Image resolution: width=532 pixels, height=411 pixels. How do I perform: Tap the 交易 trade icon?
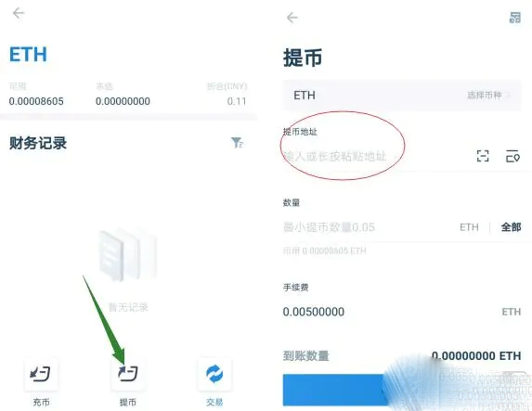pos(214,374)
